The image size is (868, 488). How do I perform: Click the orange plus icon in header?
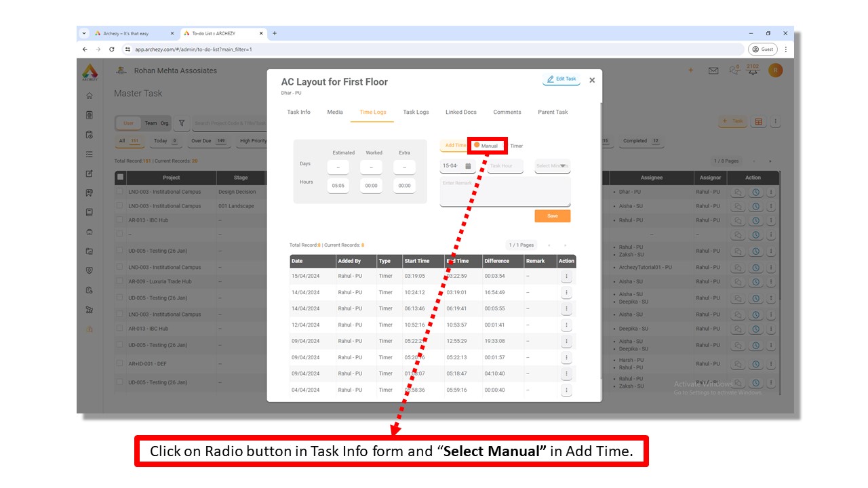point(690,70)
